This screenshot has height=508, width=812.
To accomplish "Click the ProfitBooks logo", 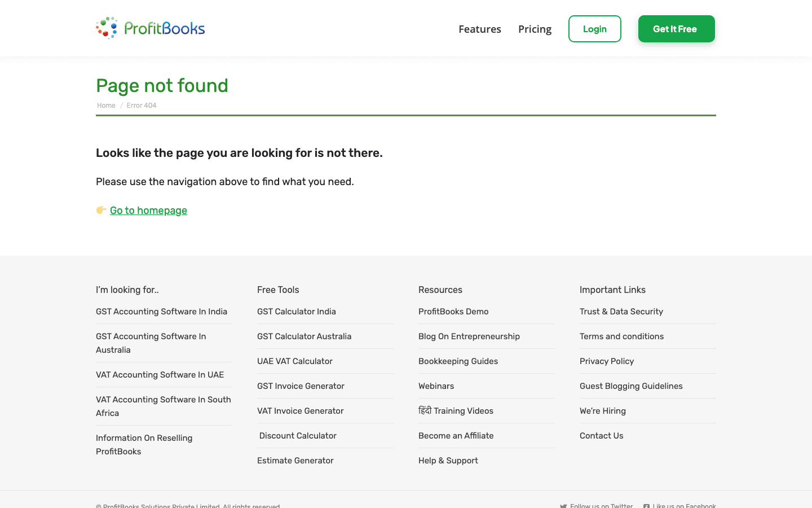I will 151,28.
